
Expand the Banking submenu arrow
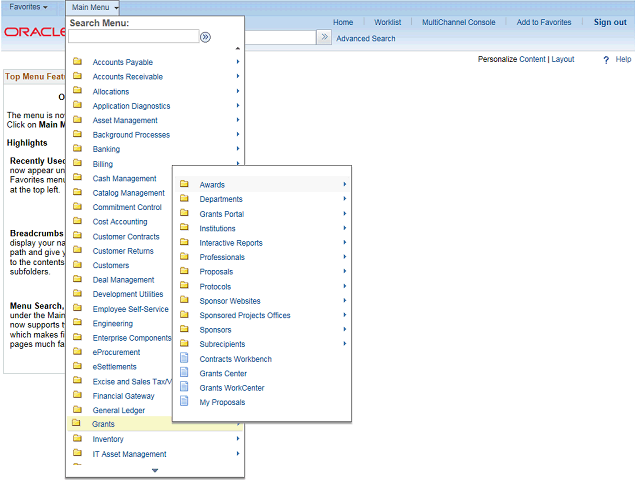238,149
